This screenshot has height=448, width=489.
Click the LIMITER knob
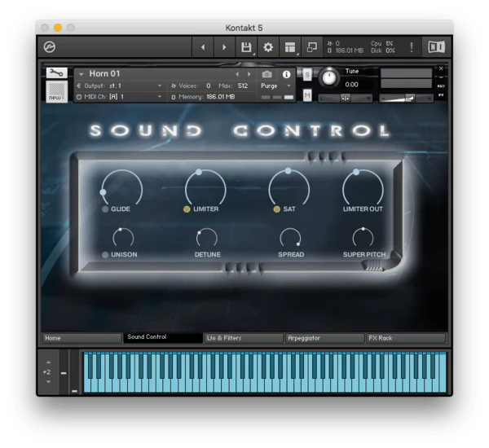click(x=205, y=189)
